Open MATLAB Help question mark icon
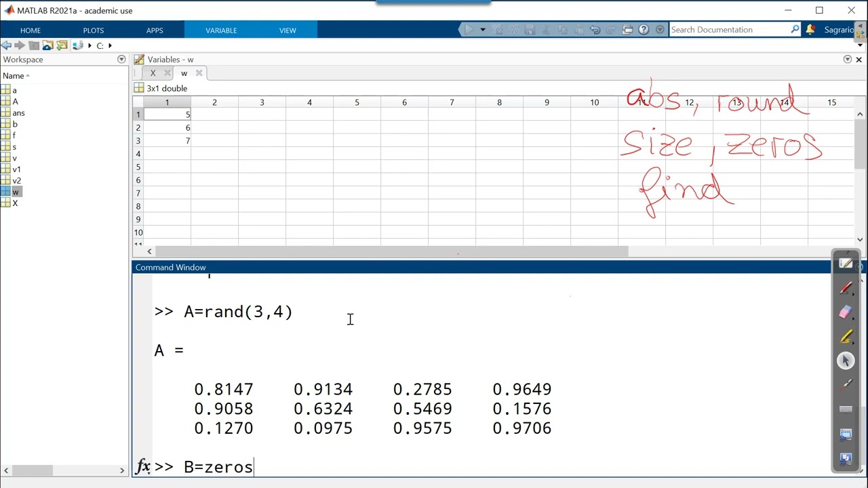868x488 pixels. [x=644, y=30]
